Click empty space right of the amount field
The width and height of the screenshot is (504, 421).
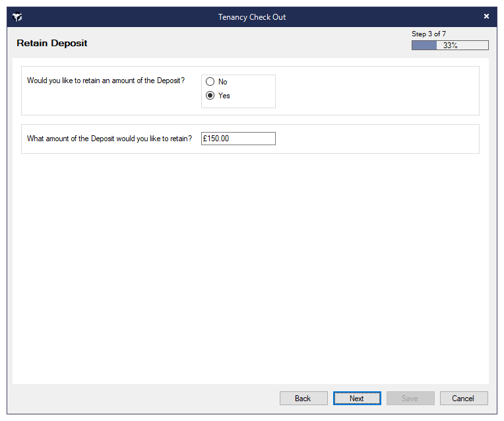tap(376, 139)
